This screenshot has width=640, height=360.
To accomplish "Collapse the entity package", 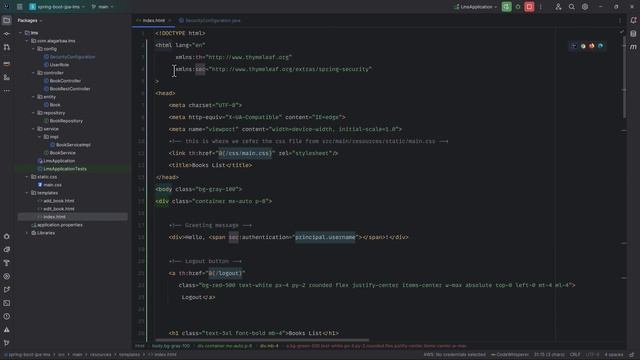I will (33, 97).
